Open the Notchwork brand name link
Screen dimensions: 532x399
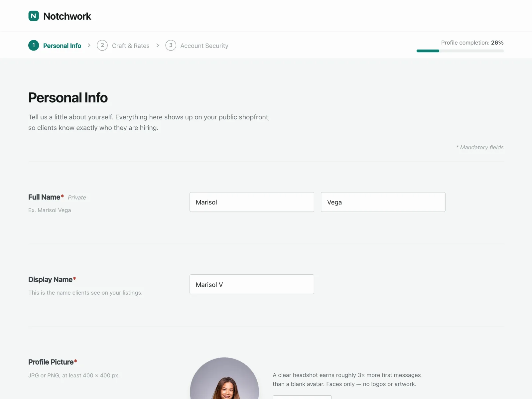tap(67, 16)
